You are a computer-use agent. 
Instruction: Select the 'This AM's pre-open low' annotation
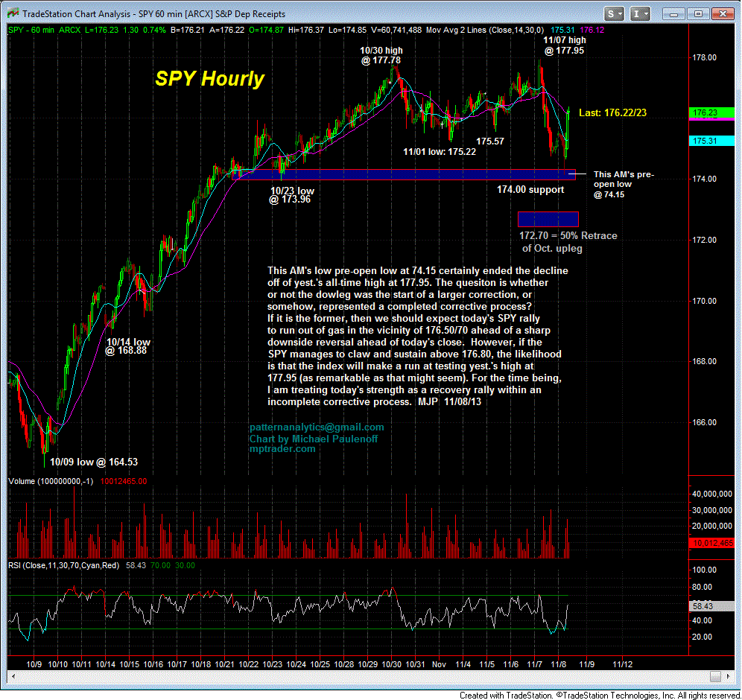(624, 185)
